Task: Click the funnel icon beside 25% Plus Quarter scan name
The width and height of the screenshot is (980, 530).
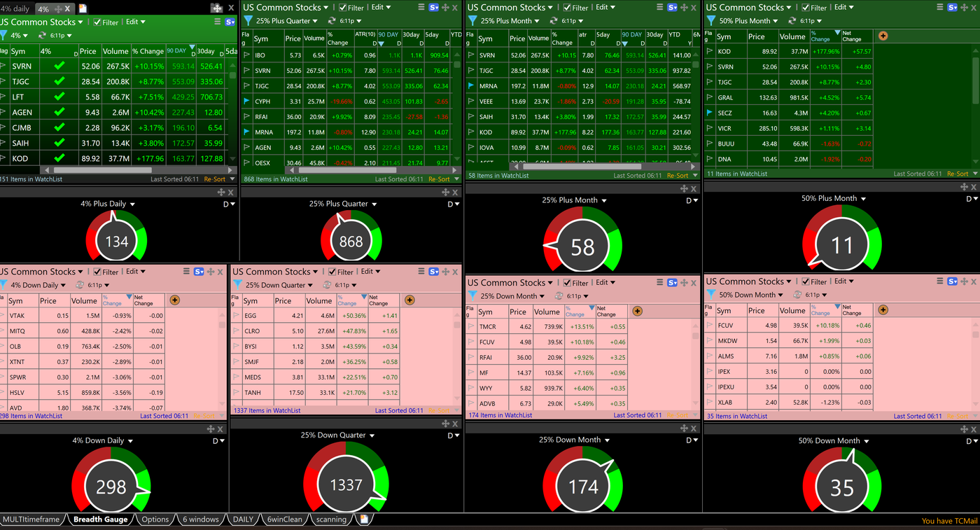Action: coord(248,21)
